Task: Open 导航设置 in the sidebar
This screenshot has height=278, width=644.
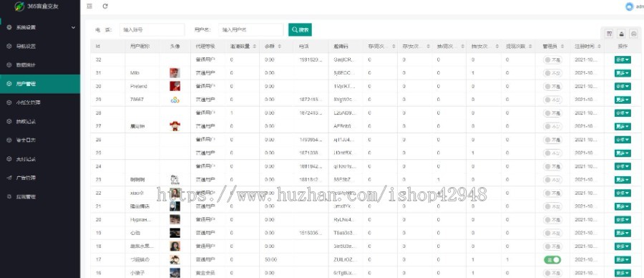Action: pos(40,46)
